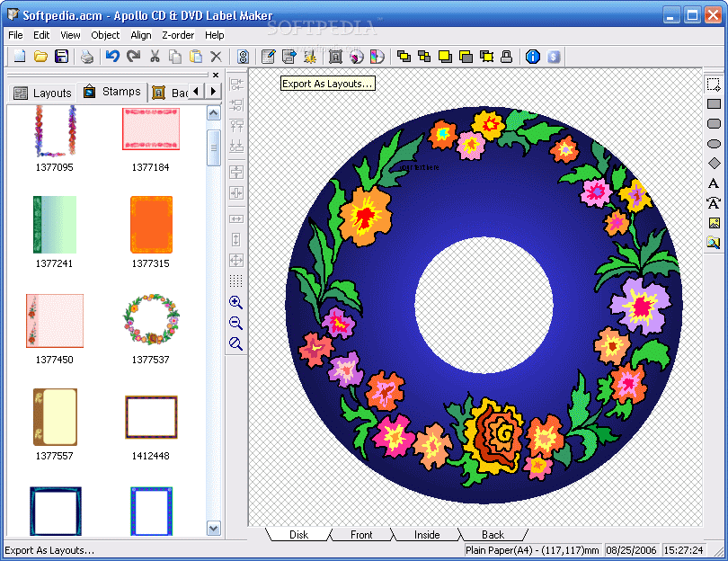The height and width of the screenshot is (561, 728).
Task: Click the Print icon in the toolbar
Action: pos(86,56)
